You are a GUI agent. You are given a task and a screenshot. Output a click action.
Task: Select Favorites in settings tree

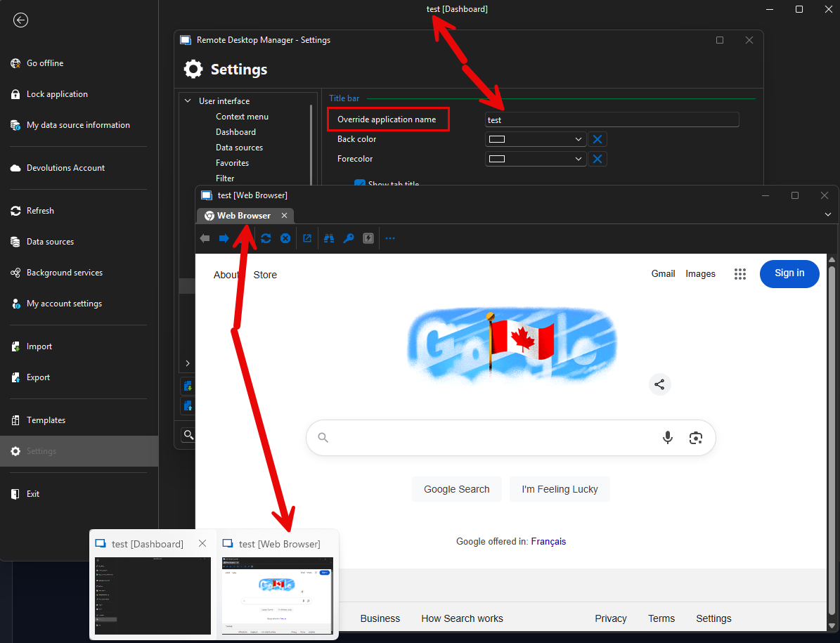[x=233, y=163]
